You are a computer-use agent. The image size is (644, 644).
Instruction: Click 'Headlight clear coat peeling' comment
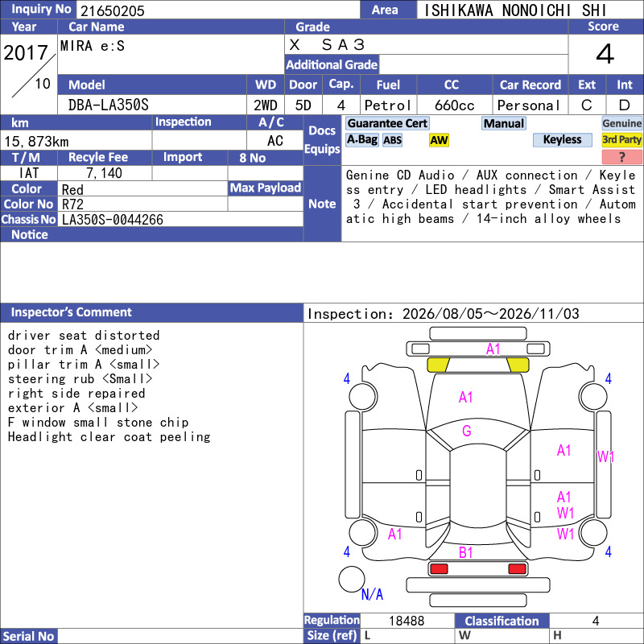[109, 436]
